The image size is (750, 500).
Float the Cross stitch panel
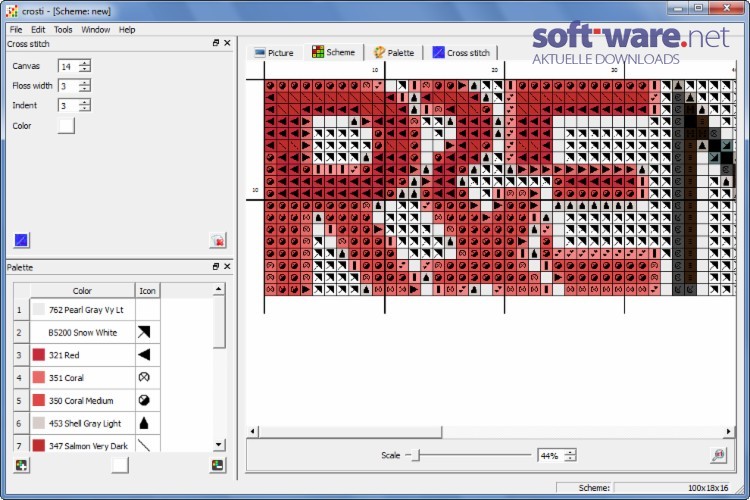pyautogui.click(x=216, y=43)
